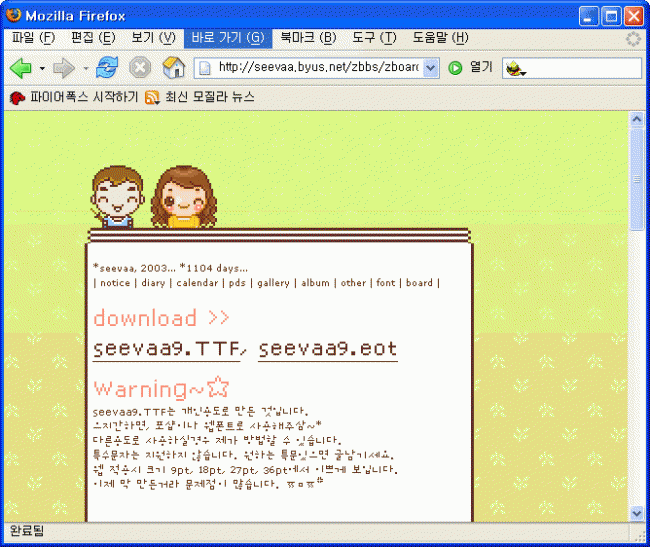This screenshot has width=650, height=547.
Task: Open the calendar page link
Action: tap(197, 283)
